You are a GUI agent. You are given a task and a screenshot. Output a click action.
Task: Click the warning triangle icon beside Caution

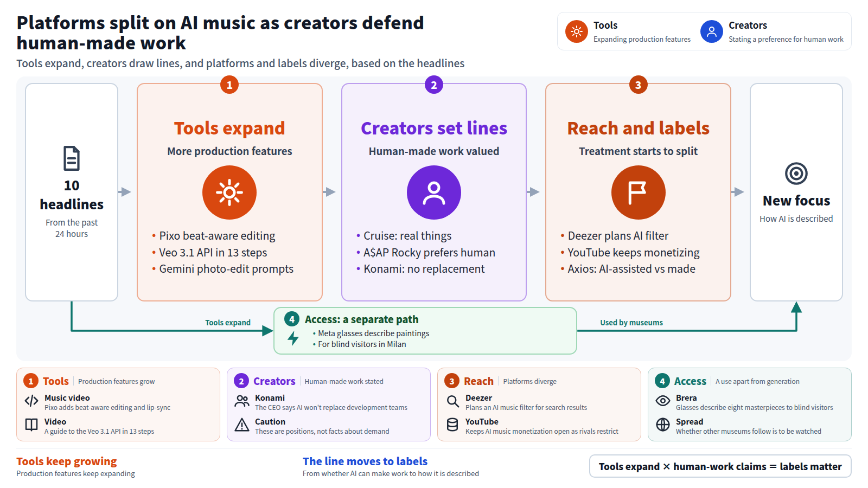point(242,425)
